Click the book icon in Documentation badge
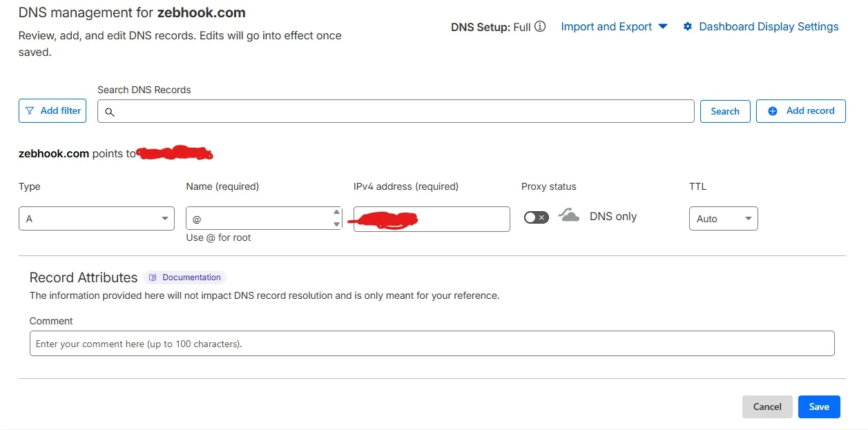This screenshot has height=430, width=868. 153,277
